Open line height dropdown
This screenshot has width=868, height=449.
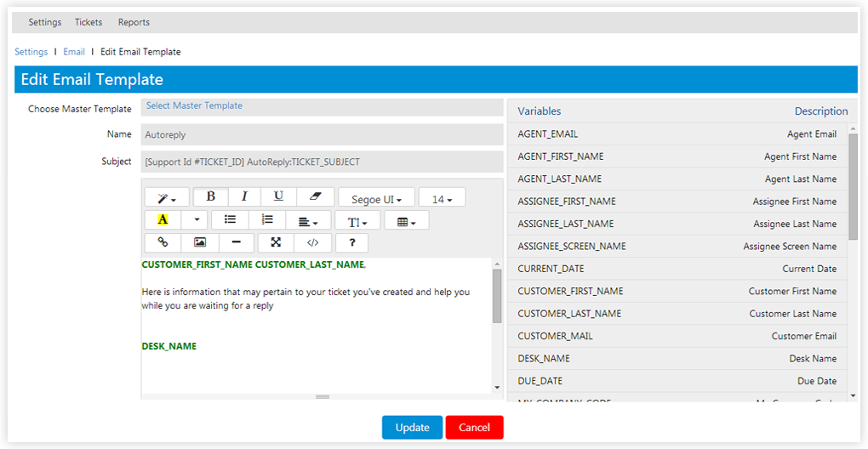[x=357, y=222]
